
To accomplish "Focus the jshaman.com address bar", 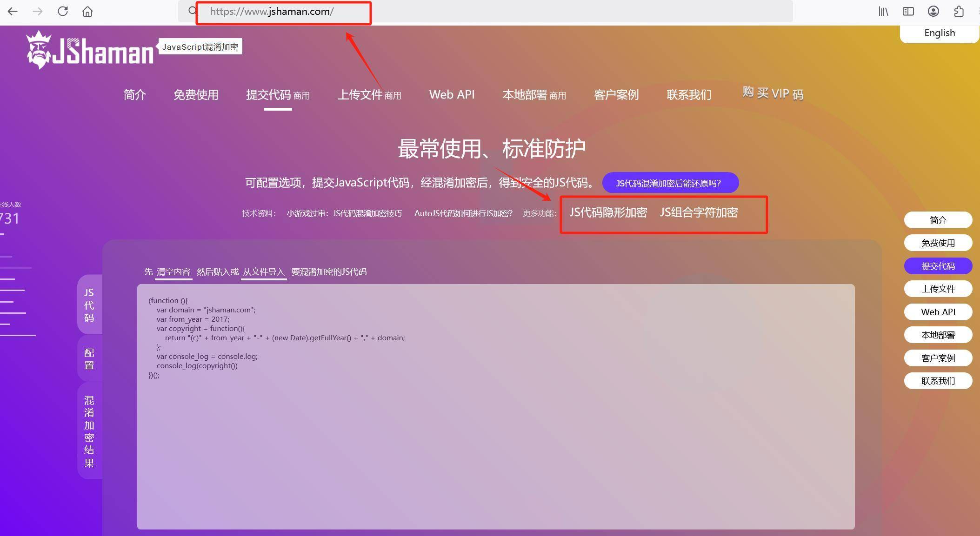I will pos(485,12).
